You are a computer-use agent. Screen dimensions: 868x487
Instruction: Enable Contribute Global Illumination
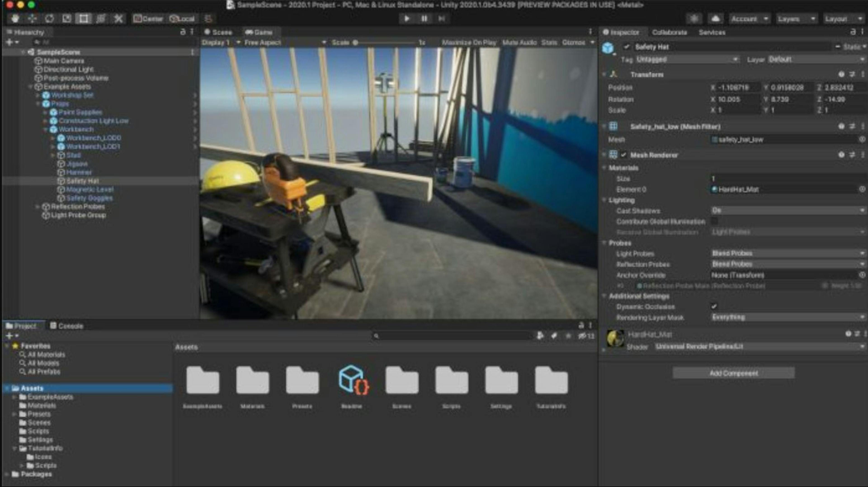[x=715, y=222]
